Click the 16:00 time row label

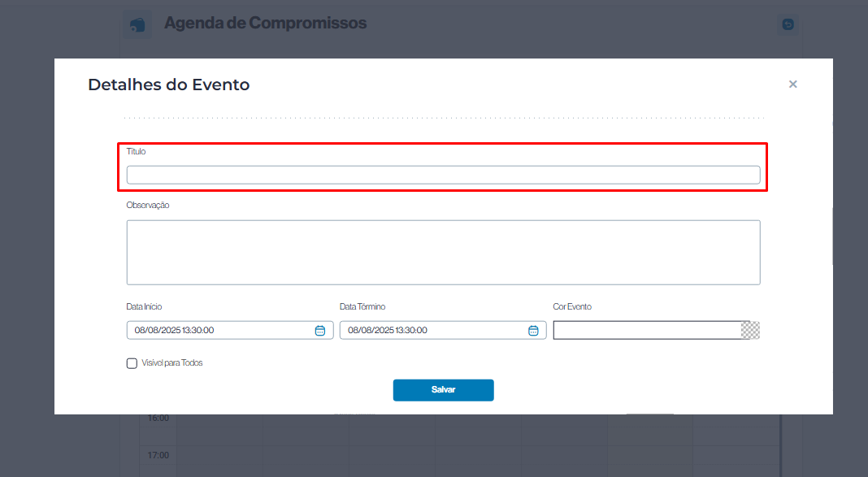pos(158,418)
